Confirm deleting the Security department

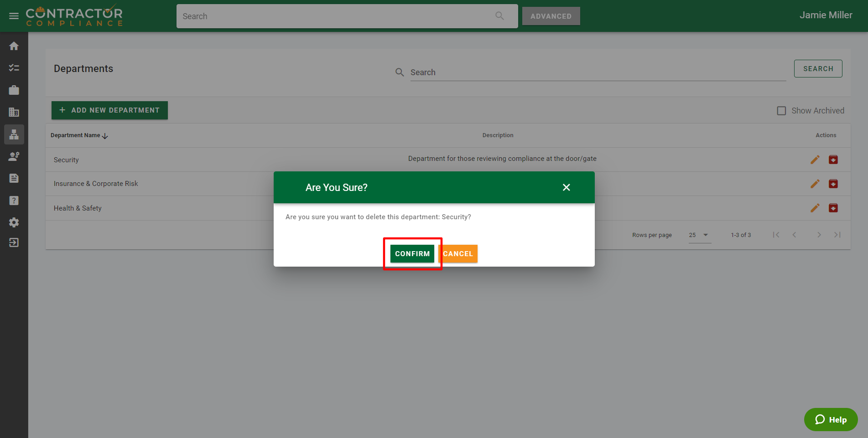click(x=412, y=254)
